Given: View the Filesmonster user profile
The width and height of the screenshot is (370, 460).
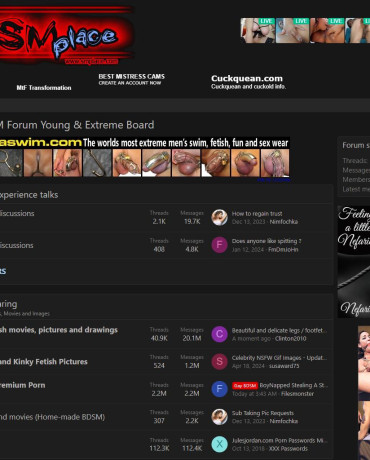Looking at the screenshot, I should pos(297,394).
